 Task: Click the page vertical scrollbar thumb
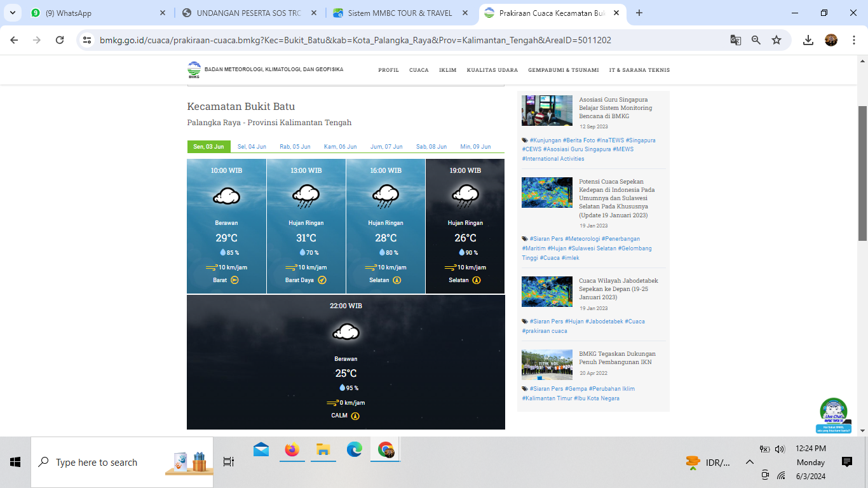(862, 173)
